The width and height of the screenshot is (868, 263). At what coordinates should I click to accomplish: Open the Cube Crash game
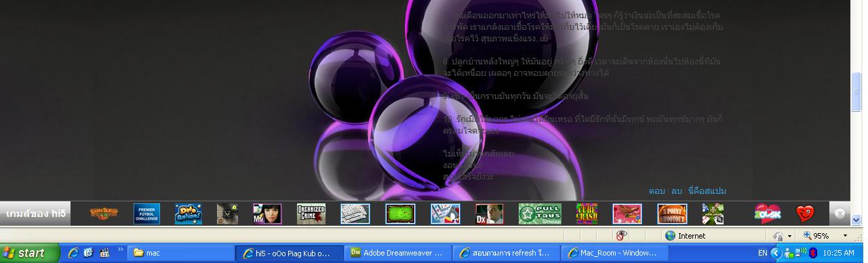tap(587, 214)
